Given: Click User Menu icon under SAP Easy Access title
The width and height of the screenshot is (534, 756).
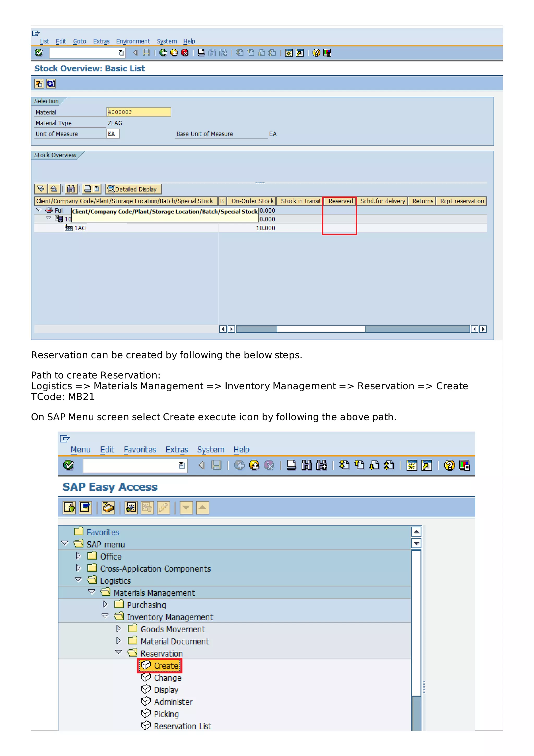Looking at the screenshot, I should pos(69,507).
